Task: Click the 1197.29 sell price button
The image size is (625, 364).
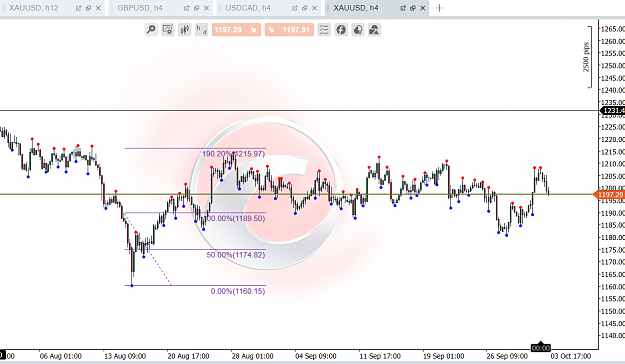Action: 236,30
